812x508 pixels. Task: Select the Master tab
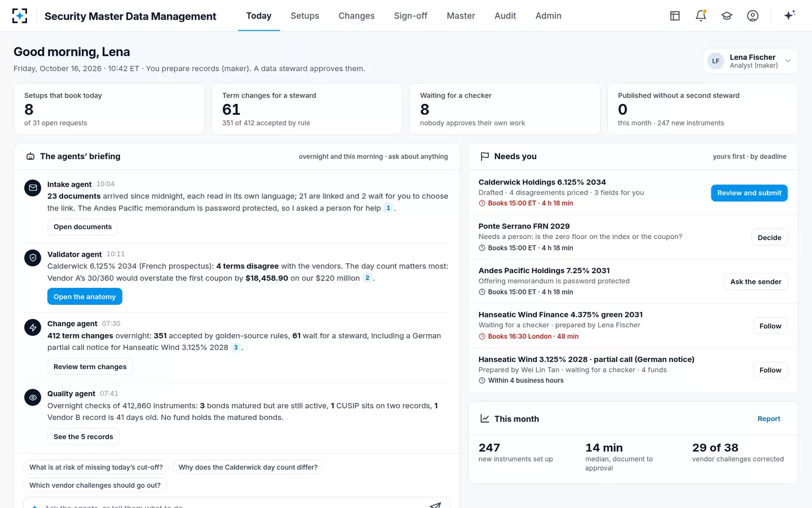click(x=461, y=16)
